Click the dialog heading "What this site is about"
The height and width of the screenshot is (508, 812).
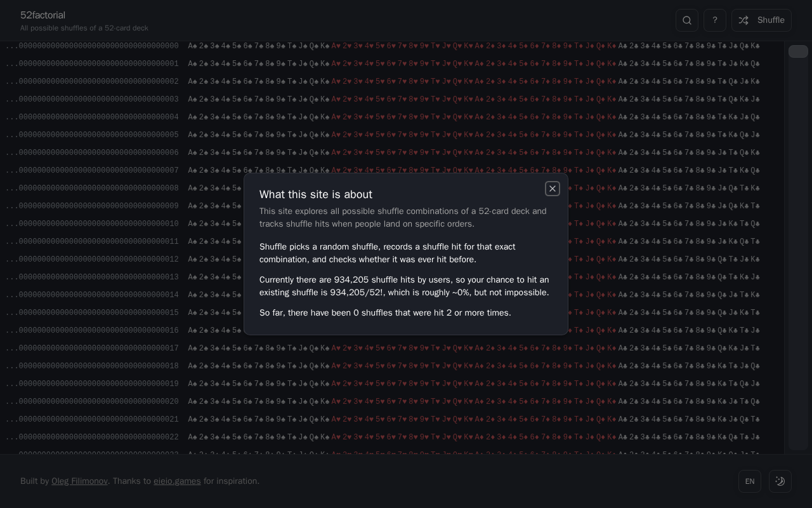point(316,194)
